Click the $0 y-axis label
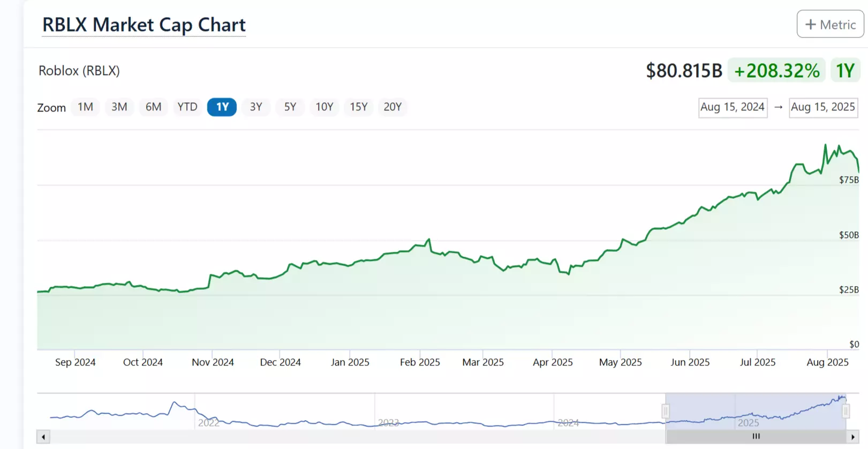 pyautogui.click(x=854, y=344)
